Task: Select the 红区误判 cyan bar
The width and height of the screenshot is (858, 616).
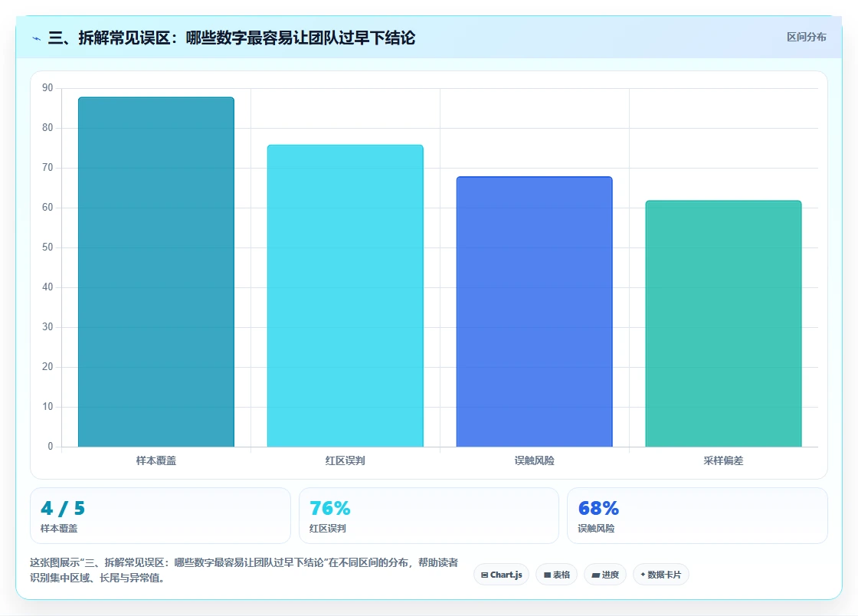Action: coord(345,296)
